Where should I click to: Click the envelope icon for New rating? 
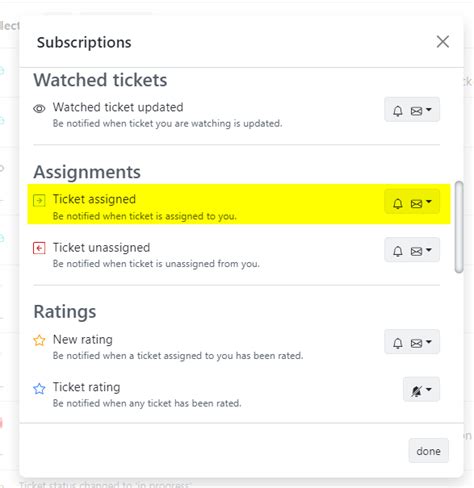(x=417, y=343)
